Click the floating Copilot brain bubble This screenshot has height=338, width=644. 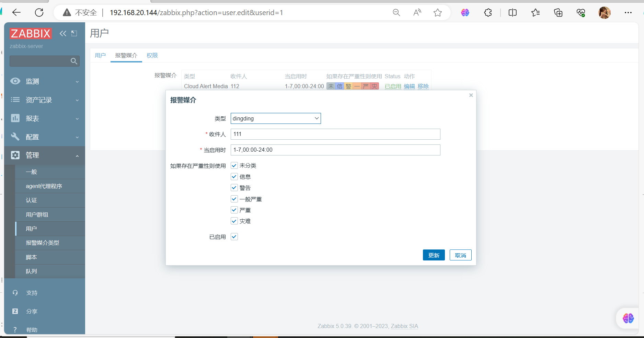(628, 318)
